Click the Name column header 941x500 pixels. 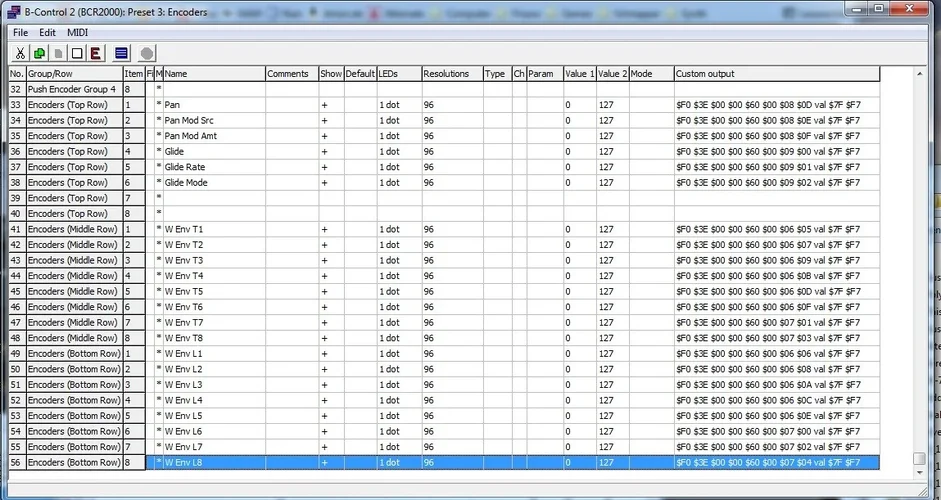click(x=213, y=74)
